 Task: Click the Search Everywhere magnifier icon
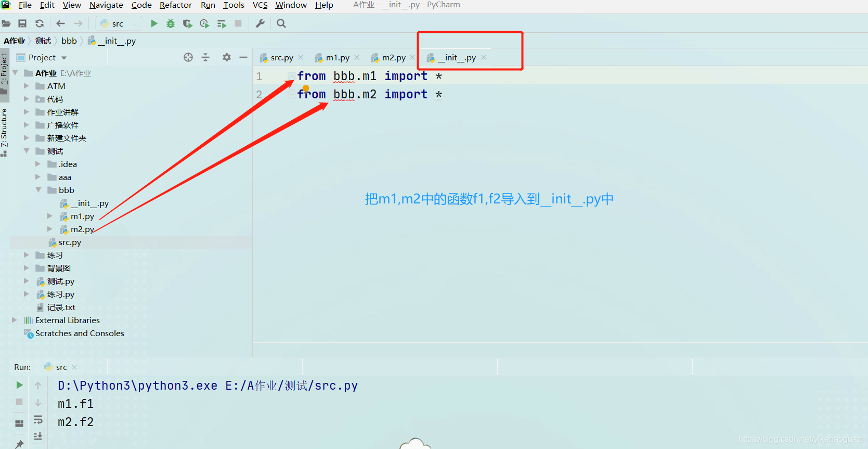tap(281, 23)
